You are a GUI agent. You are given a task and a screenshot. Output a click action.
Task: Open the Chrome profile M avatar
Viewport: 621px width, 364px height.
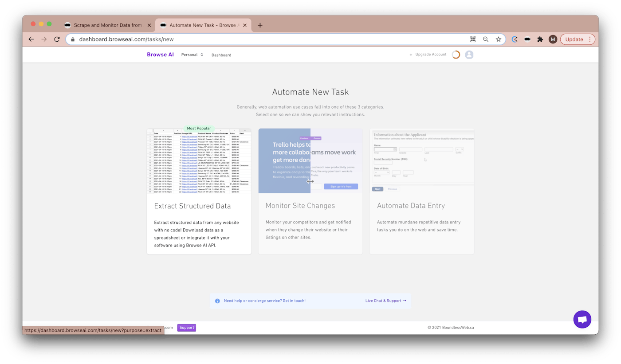click(x=553, y=39)
